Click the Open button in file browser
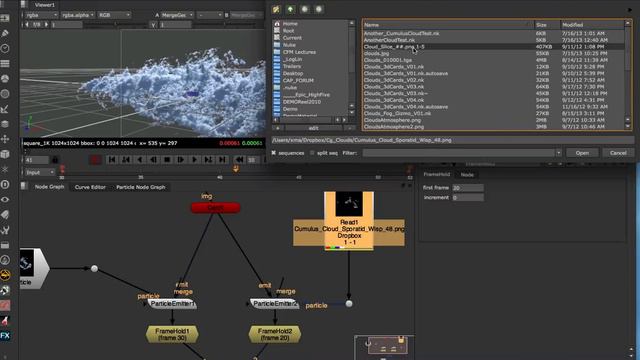640x360 pixels. pyautogui.click(x=582, y=153)
